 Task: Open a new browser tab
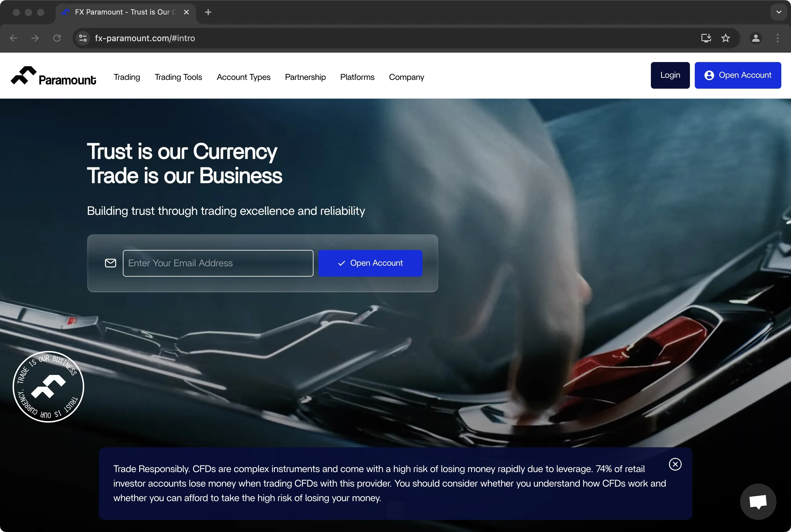tap(208, 12)
